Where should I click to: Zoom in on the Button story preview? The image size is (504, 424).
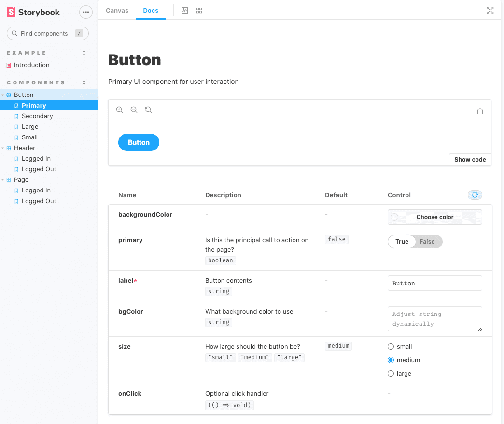tap(119, 109)
